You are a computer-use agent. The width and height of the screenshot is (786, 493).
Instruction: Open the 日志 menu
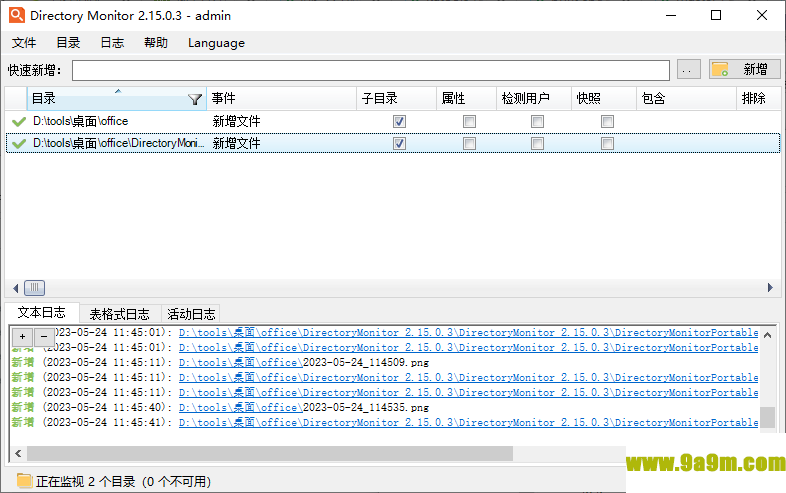[112, 43]
